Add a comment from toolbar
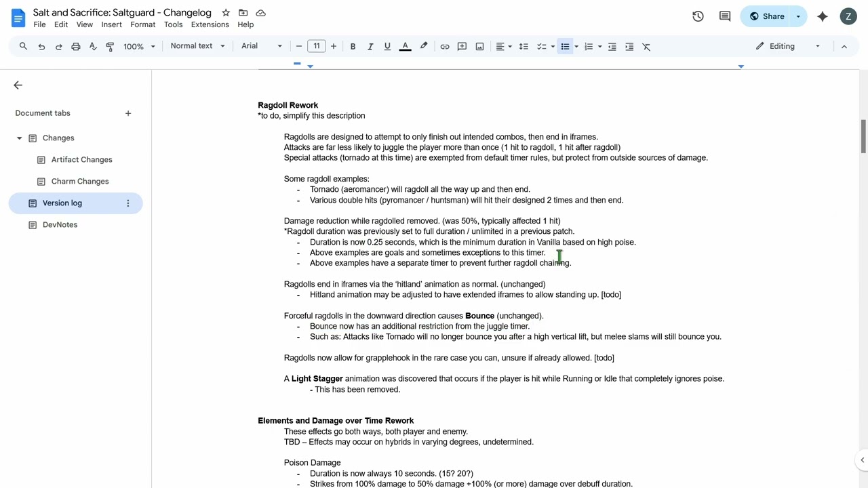The height and width of the screenshot is (488, 868). (462, 46)
